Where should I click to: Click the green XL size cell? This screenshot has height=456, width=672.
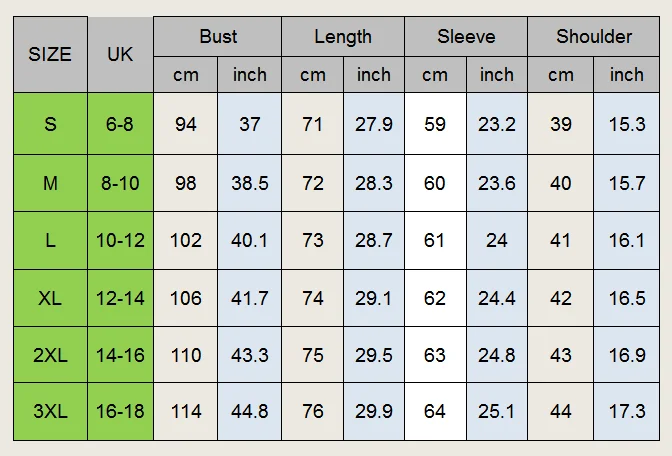point(51,298)
